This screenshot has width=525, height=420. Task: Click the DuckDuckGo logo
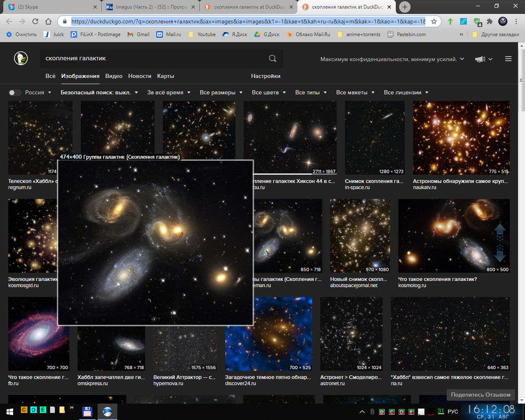point(21,58)
